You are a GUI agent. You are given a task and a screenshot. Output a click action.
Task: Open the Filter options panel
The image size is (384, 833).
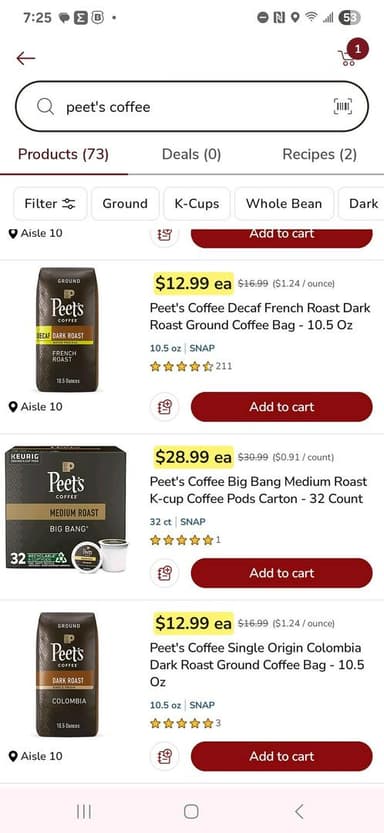point(50,203)
